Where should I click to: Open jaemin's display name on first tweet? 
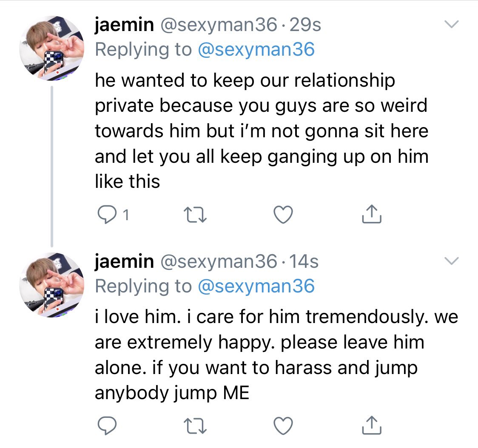click(x=124, y=25)
